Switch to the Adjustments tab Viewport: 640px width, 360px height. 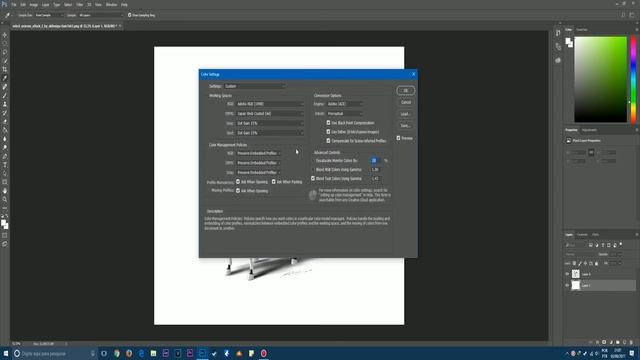tap(589, 130)
